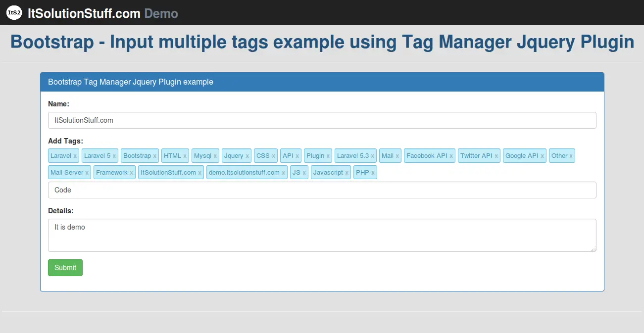Viewport: 644px width, 333px height.
Task: Remove the Twitter API tag
Action: (x=496, y=155)
